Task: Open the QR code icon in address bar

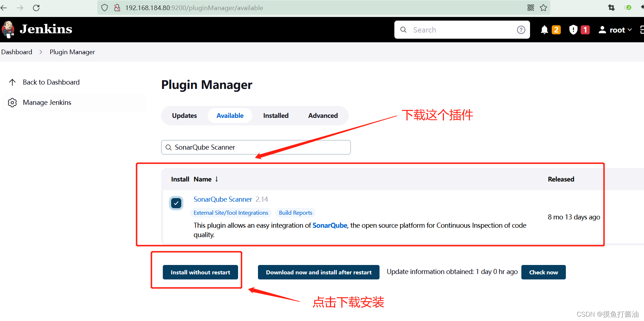Action: (x=531, y=8)
